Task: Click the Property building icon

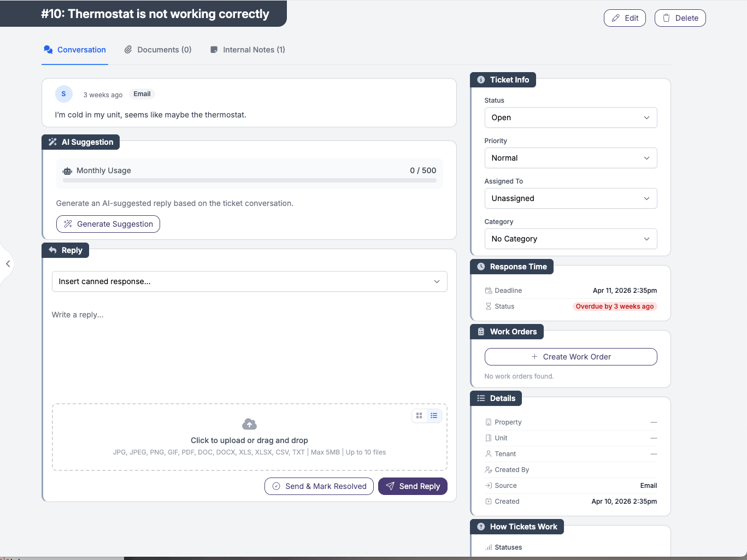Action: (x=489, y=422)
